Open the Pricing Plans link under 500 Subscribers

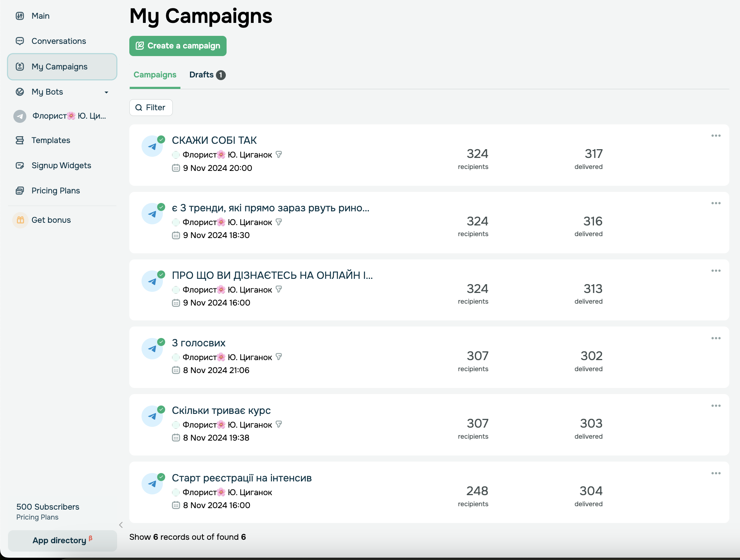(x=37, y=517)
